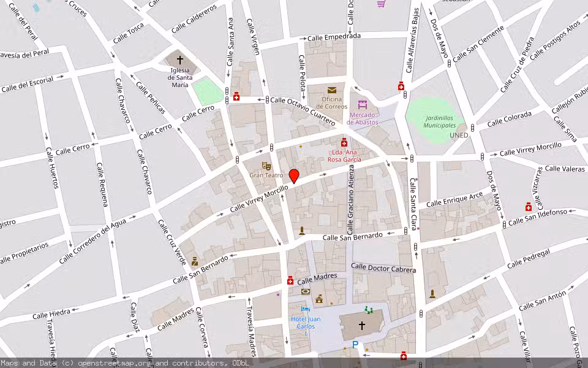This screenshot has width=588, height=368.
Task: Select the Calle San Antón street label
Action: [x=542, y=302]
